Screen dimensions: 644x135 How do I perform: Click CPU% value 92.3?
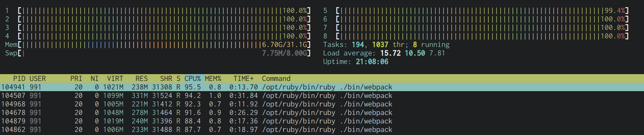[x=193, y=104]
